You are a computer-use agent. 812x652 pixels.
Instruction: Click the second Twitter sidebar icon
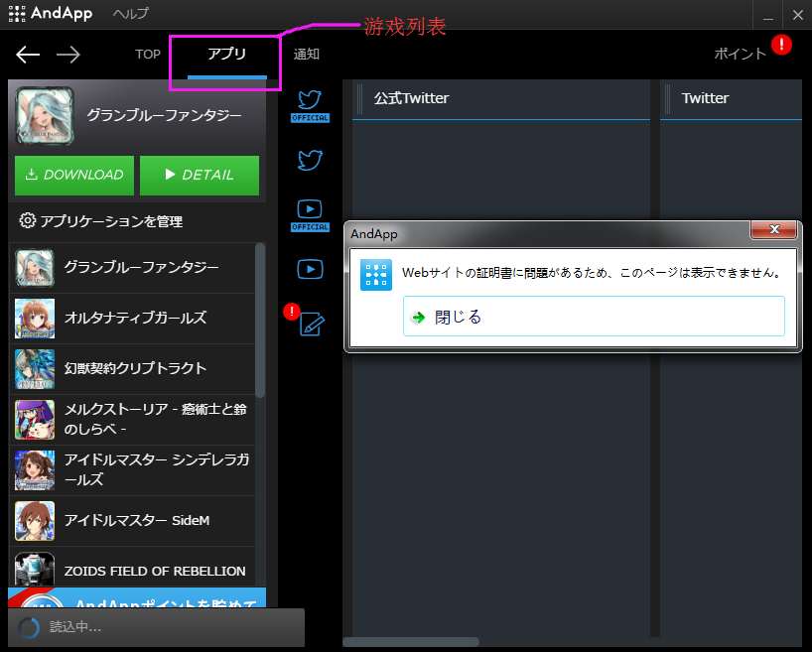pyautogui.click(x=310, y=160)
